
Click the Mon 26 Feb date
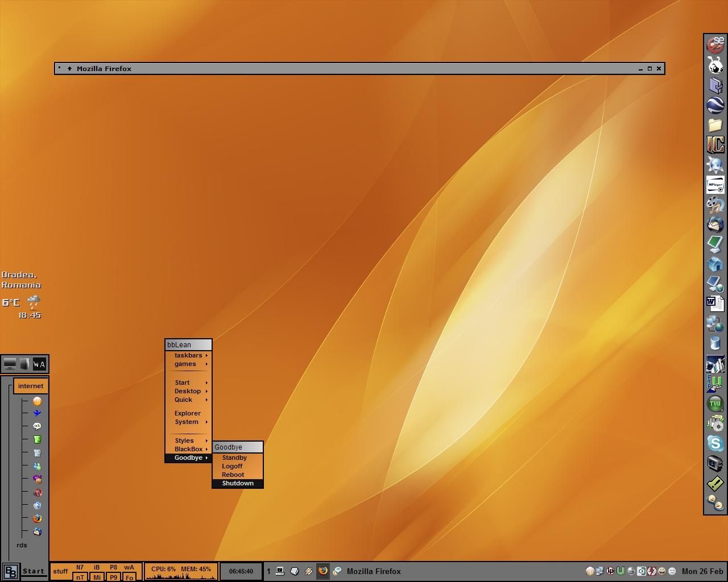[702, 571]
